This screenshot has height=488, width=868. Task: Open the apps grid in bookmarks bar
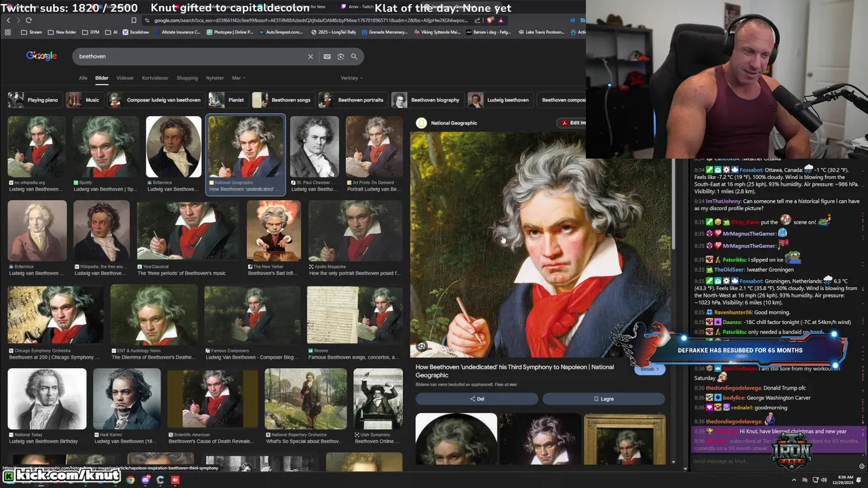[8, 32]
